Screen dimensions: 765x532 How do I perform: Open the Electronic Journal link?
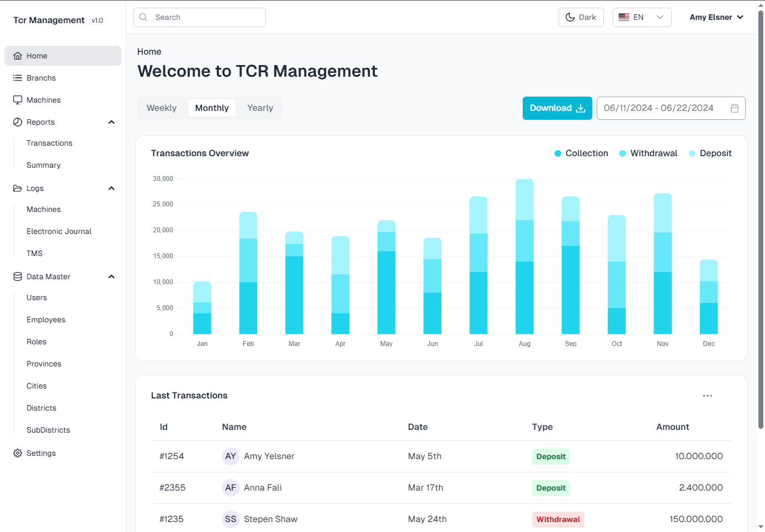(59, 231)
